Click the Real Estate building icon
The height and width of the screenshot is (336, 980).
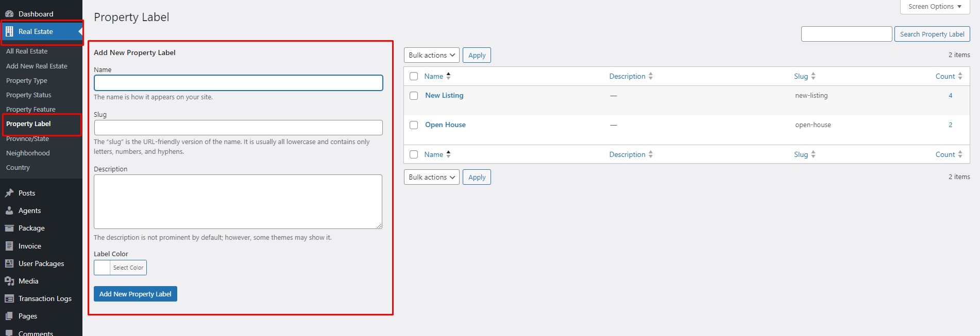tap(9, 31)
